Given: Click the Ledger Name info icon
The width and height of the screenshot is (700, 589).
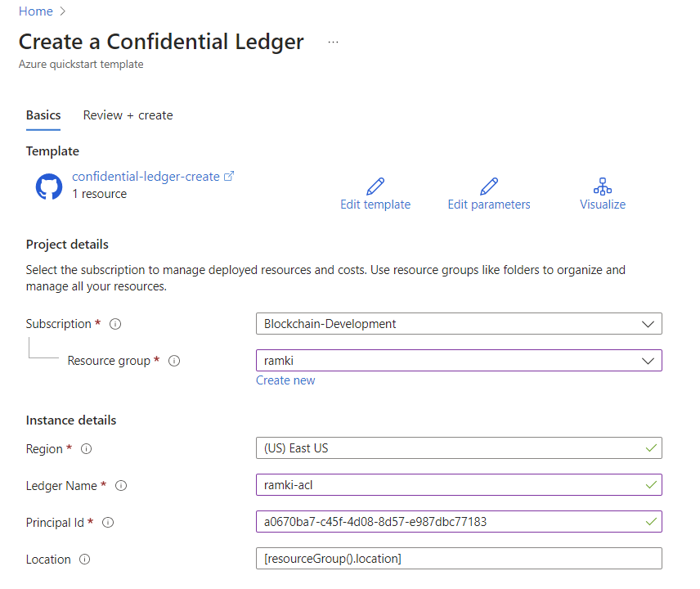Looking at the screenshot, I should click(121, 485).
